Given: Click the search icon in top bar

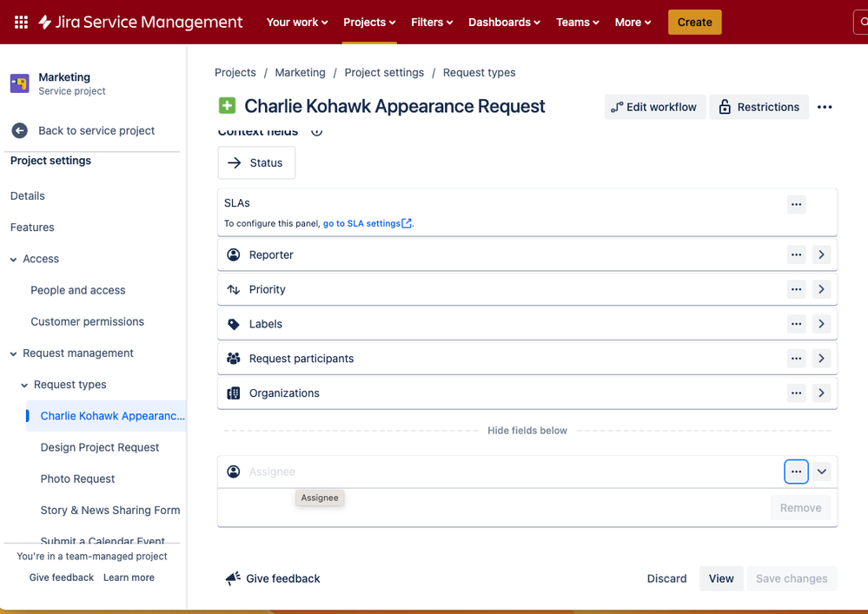Looking at the screenshot, I should coord(863,22).
